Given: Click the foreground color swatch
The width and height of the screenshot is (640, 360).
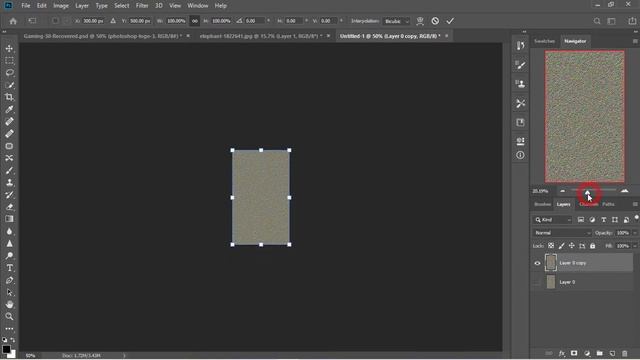Looking at the screenshot, I should click(x=6, y=349).
